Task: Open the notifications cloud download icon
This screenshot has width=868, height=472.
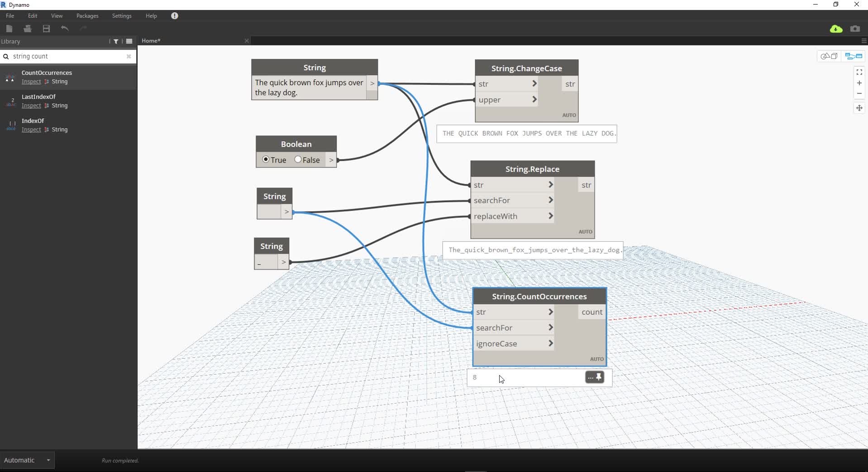Action: click(836, 29)
